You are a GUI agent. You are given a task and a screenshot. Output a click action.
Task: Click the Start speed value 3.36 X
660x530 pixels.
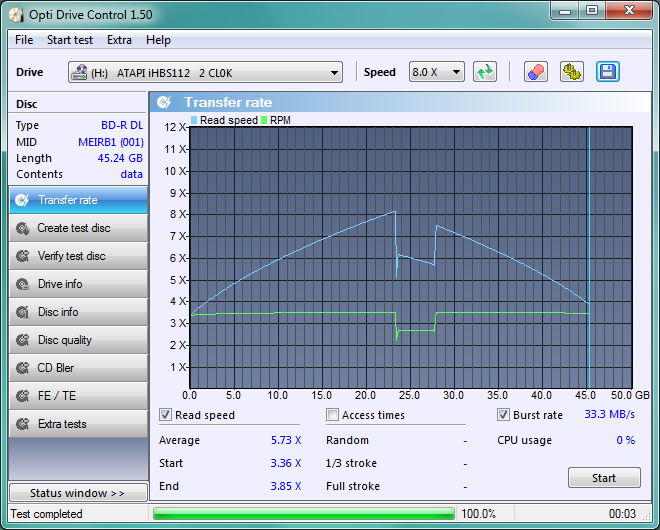(x=286, y=463)
